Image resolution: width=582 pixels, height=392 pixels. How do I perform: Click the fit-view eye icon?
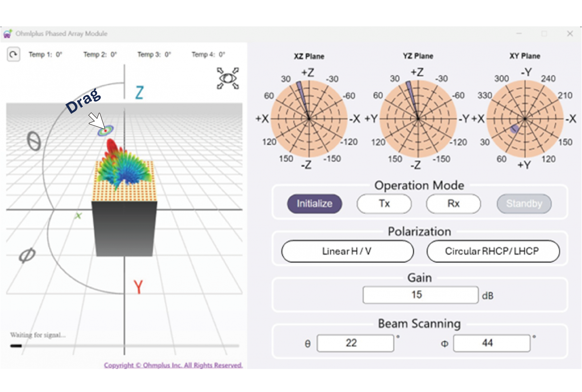pyautogui.click(x=228, y=78)
